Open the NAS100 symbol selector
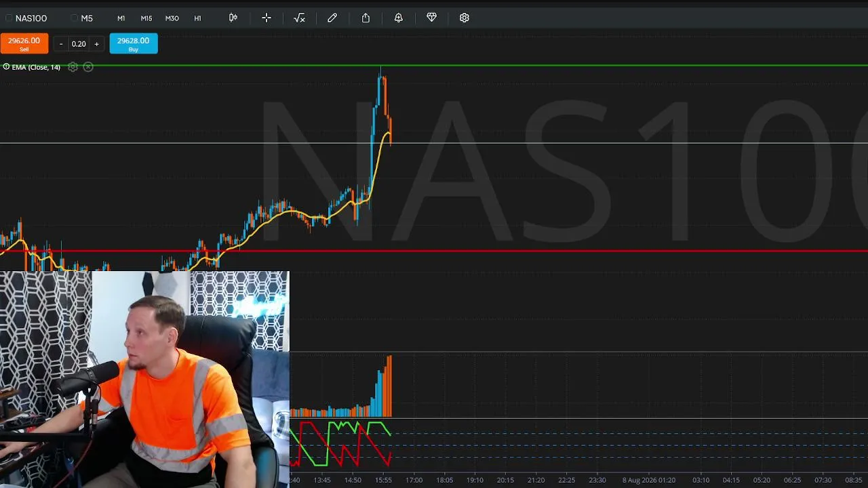Viewport: 868px width, 488px height. coord(26,18)
